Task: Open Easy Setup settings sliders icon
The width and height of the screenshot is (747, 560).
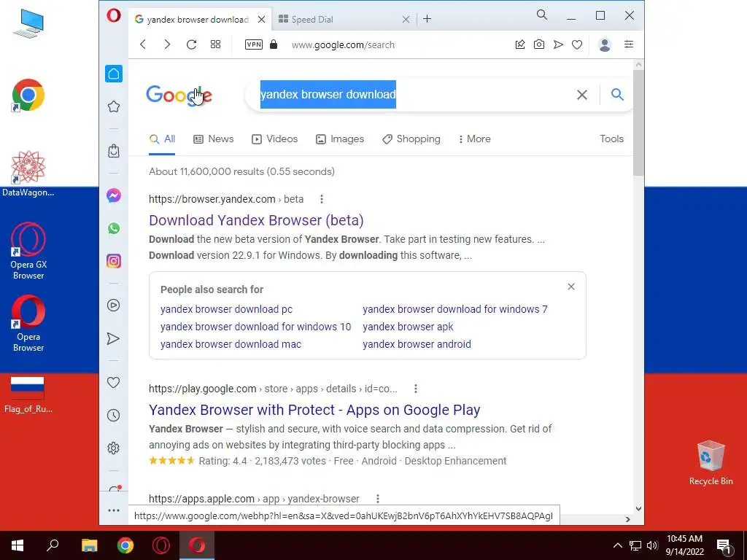Action: (x=629, y=44)
